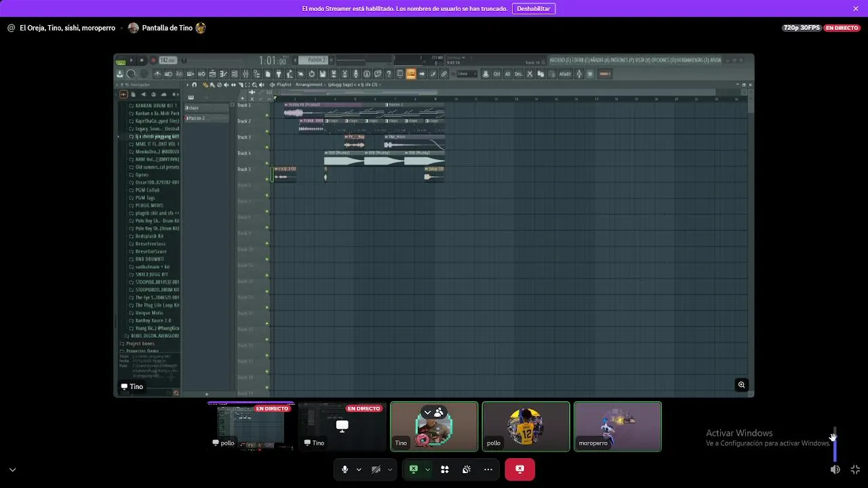Open screen share options arrow
This screenshot has height=488, width=868.
[x=427, y=469]
